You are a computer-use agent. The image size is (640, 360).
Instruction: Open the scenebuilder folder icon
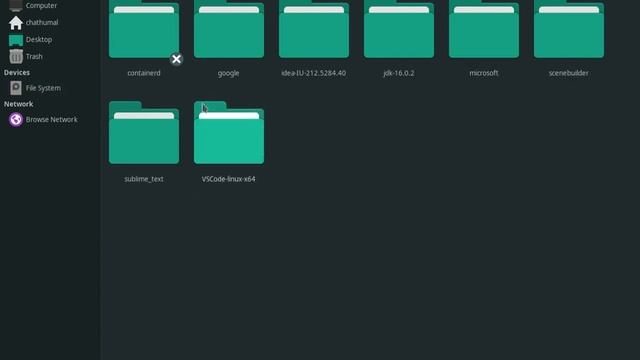pos(569,29)
